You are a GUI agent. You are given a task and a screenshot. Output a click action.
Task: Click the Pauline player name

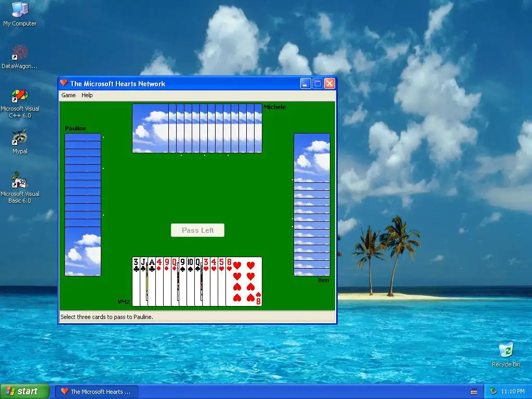[x=76, y=128]
